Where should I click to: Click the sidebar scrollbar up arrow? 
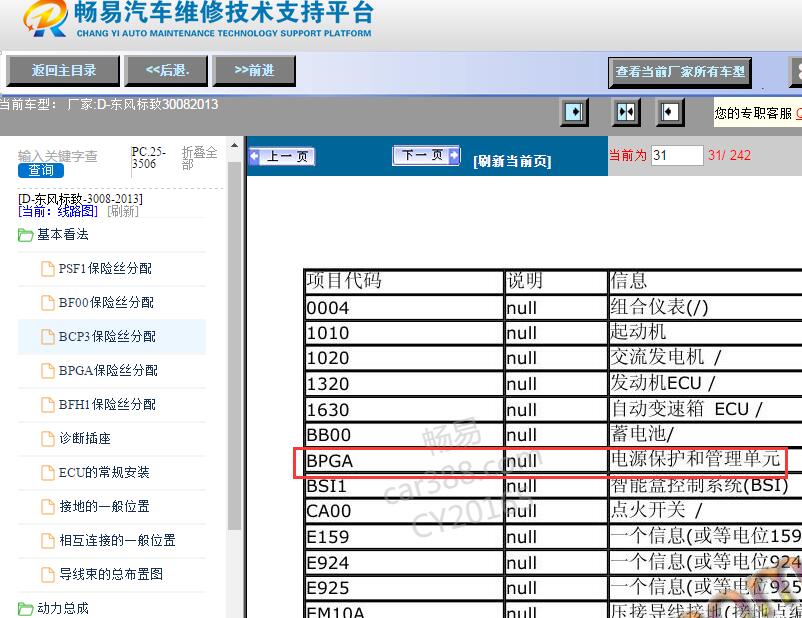click(234, 145)
